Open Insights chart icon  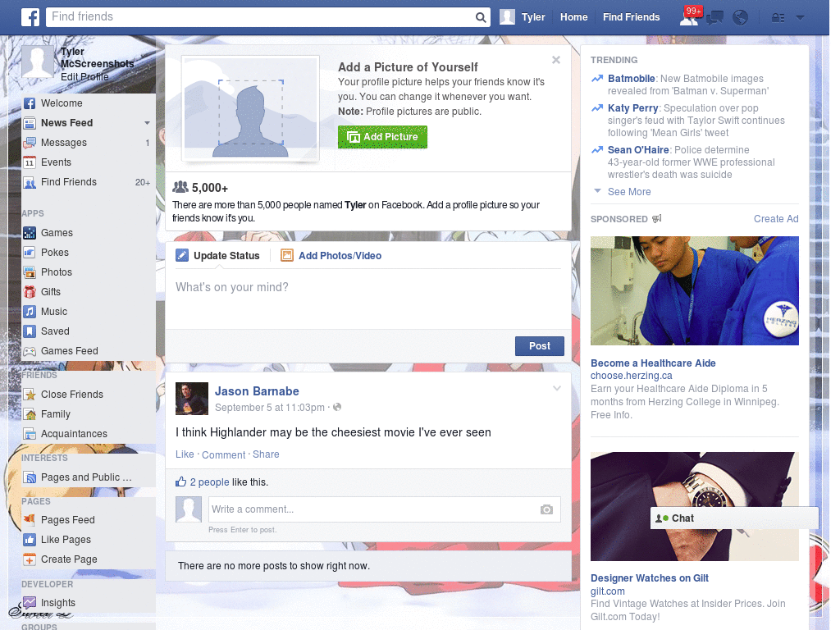(30, 603)
